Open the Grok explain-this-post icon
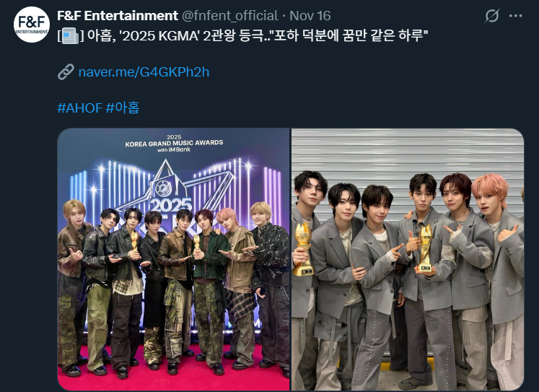Screen dimensions: 539x392 pos(492,16)
